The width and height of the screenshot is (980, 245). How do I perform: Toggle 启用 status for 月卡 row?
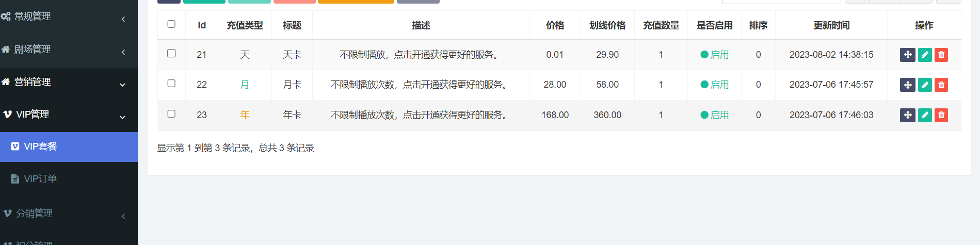pyautogui.click(x=714, y=85)
